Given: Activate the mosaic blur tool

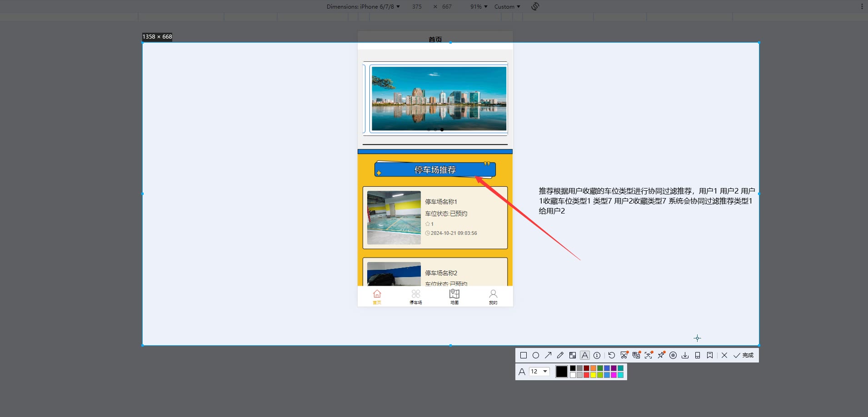Looking at the screenshot, I should (x=573, y=355).
